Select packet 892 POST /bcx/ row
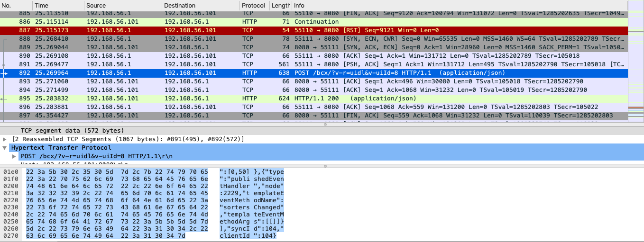The height and width of the screenshot is (242, 644). coord(313,73)
